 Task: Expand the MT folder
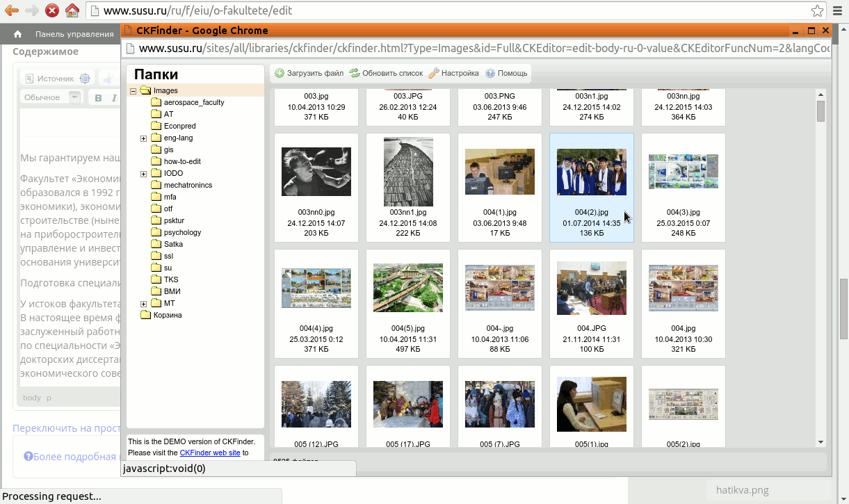click(x=144, y=304)
